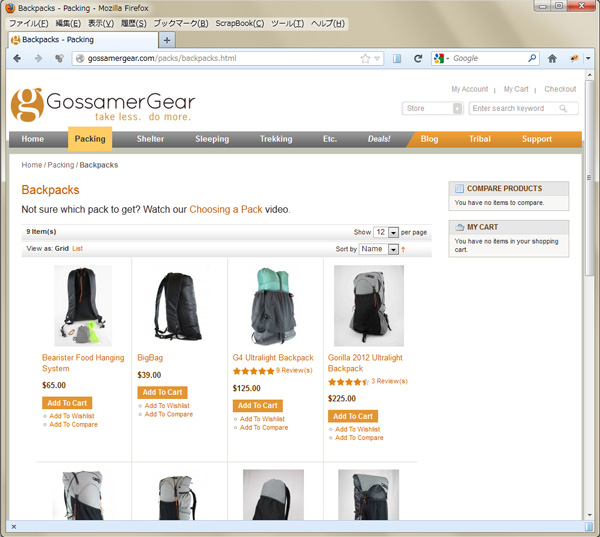
Task: Click the Checkout link
Action: [x=560, y=89]
